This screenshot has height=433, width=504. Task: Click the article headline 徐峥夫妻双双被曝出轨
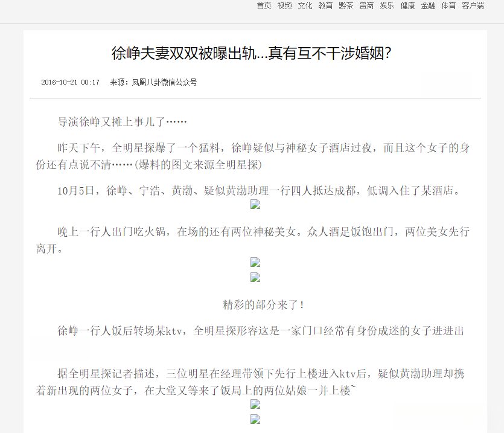251,53
